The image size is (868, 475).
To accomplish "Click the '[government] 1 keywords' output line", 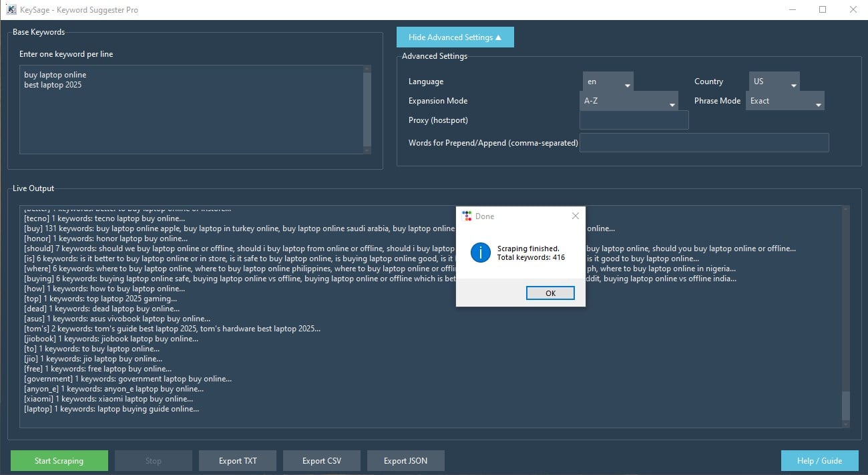I will (128, 379).
